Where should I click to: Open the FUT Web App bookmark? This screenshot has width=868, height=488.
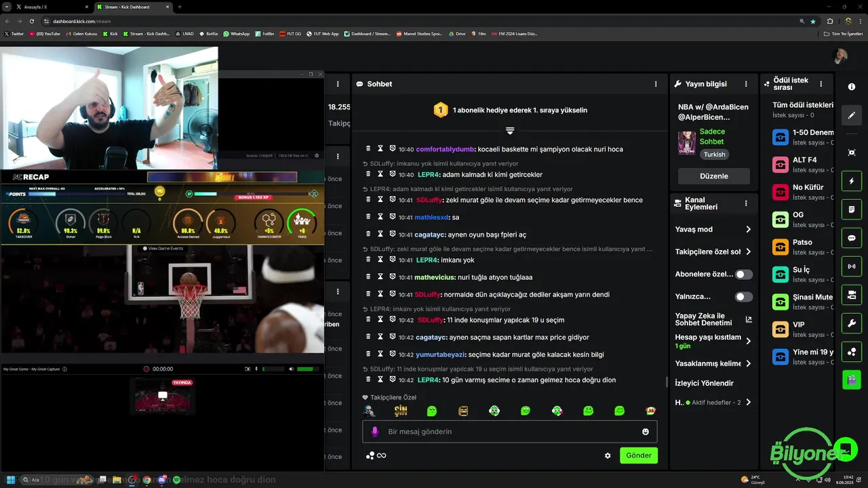[x=323, y=33]
